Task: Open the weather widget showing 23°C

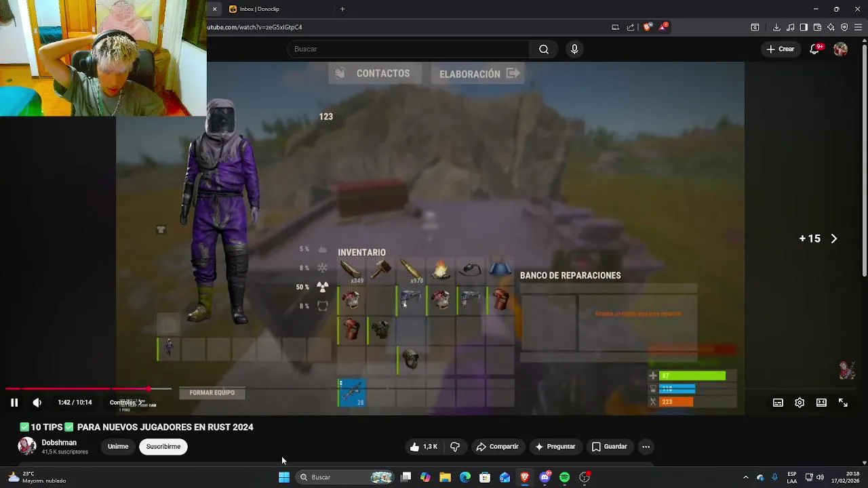Action: [x=37, y=477]
